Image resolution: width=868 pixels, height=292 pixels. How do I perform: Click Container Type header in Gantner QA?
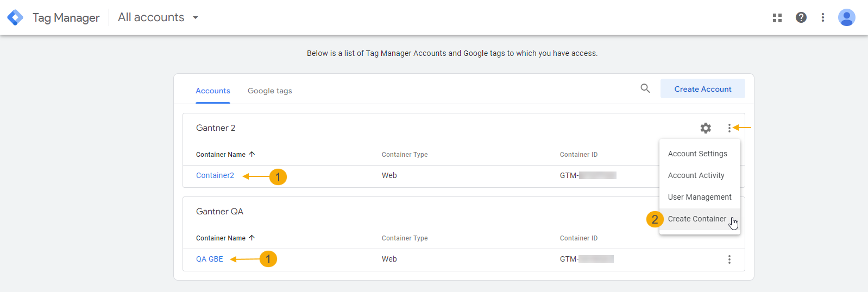tap(405, 238)
